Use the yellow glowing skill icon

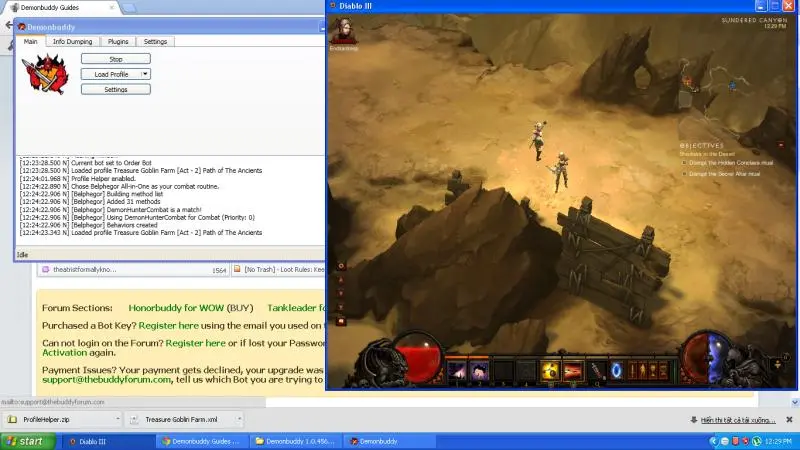549,371
